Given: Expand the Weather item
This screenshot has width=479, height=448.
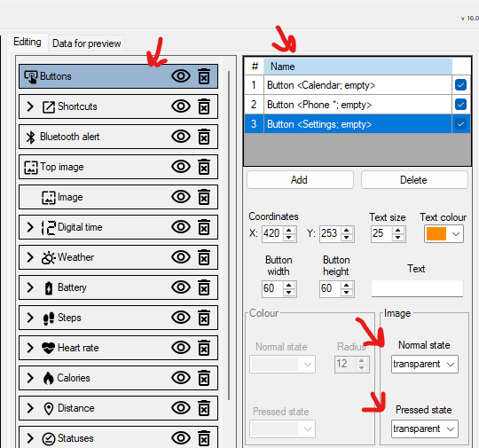Looking at the screenshot, I should click(30, 257).
